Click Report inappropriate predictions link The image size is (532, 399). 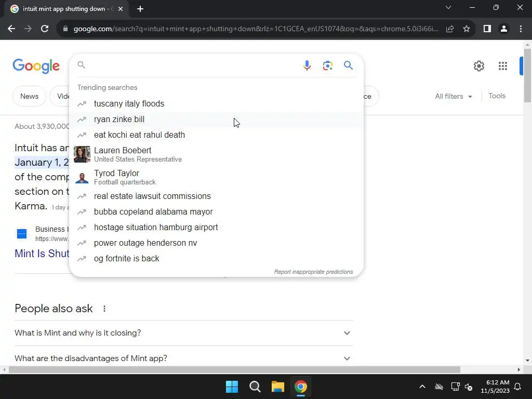(x=313, y=272)
